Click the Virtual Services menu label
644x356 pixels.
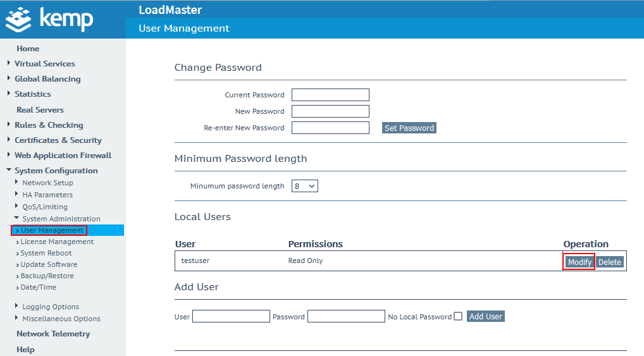(x=45, y=64)
